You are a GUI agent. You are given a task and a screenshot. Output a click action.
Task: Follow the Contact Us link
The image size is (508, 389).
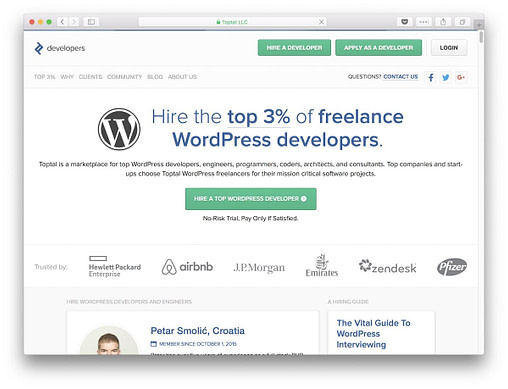click(x=400, y=77)
